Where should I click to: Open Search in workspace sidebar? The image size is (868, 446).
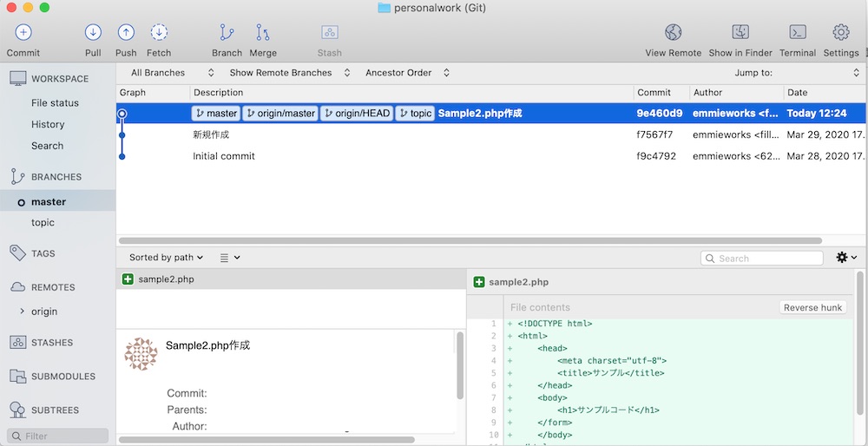(47, 146)
